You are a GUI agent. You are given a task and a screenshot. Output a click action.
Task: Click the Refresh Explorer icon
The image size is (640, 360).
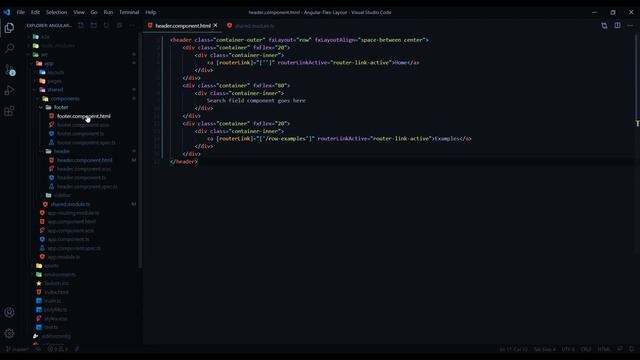click(x=107, y=25)
